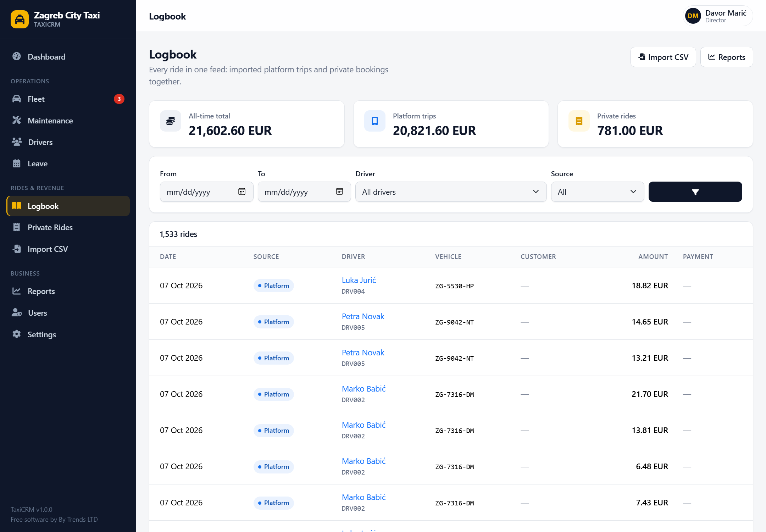Go to Maintenance in the sidebar
Viewport: 766px width, 532px height.
click(x=68, y=121)
